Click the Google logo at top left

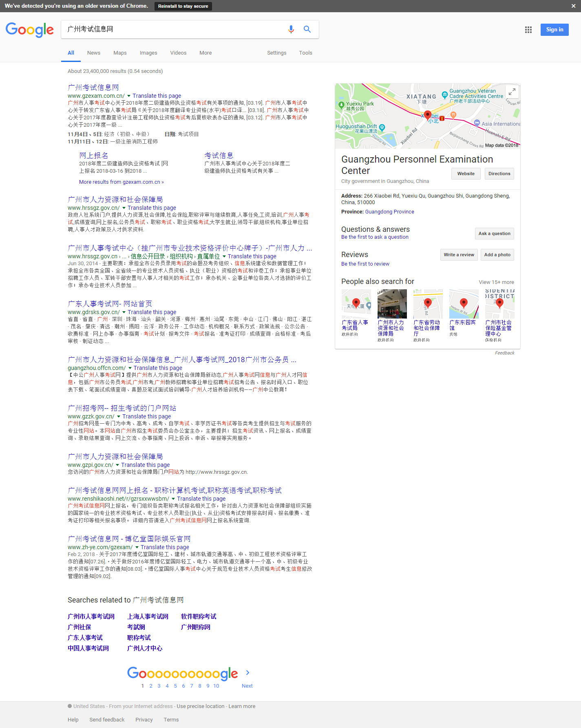(x=29, y=30)
